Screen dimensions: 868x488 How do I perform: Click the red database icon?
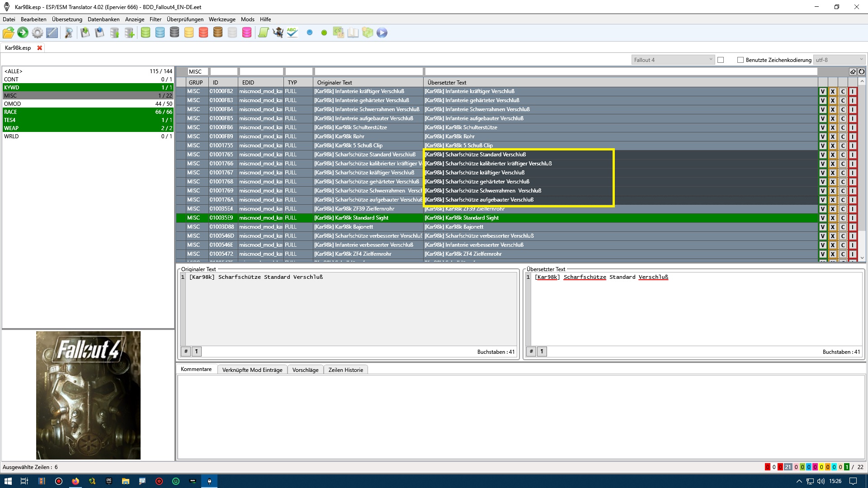pos(203,33)
